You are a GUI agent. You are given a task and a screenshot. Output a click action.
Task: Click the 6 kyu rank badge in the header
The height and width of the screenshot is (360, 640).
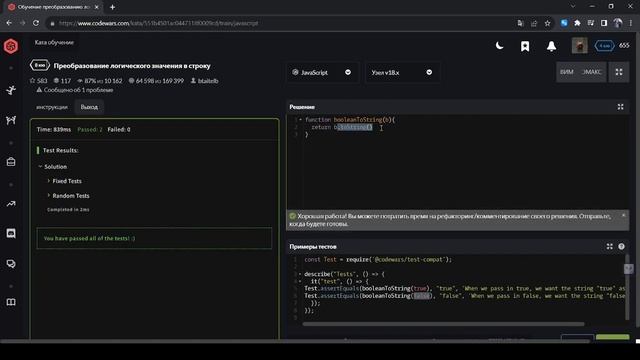604,46
